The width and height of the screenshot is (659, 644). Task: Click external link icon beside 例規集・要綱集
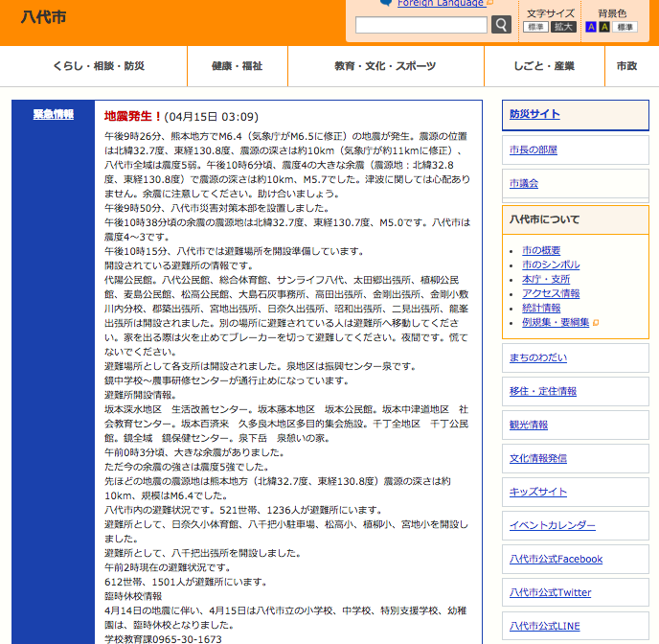(x=596, y=323)
